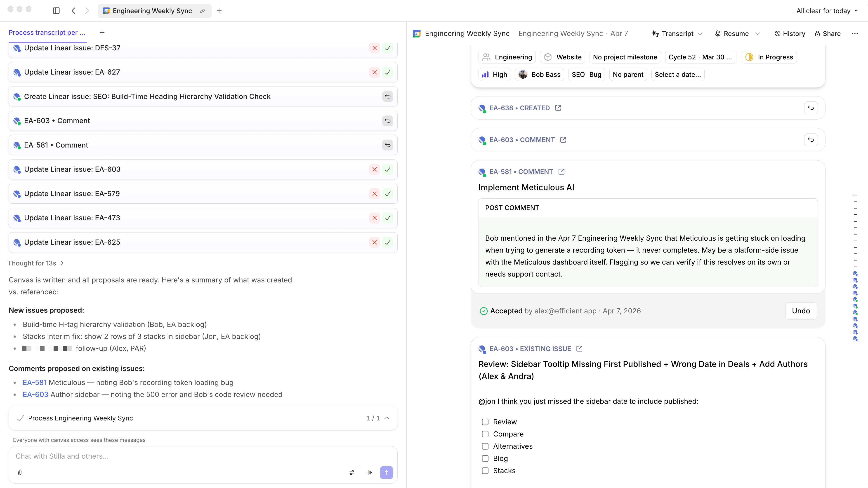Viewport: 868px width, 488px height.
Task: Accept the Update Linear issue: EA-625 proposal
Action: coord(388,242)
